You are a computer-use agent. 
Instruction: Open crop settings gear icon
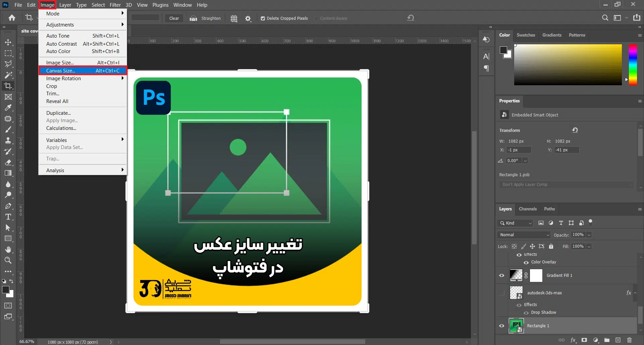(248, 18)
